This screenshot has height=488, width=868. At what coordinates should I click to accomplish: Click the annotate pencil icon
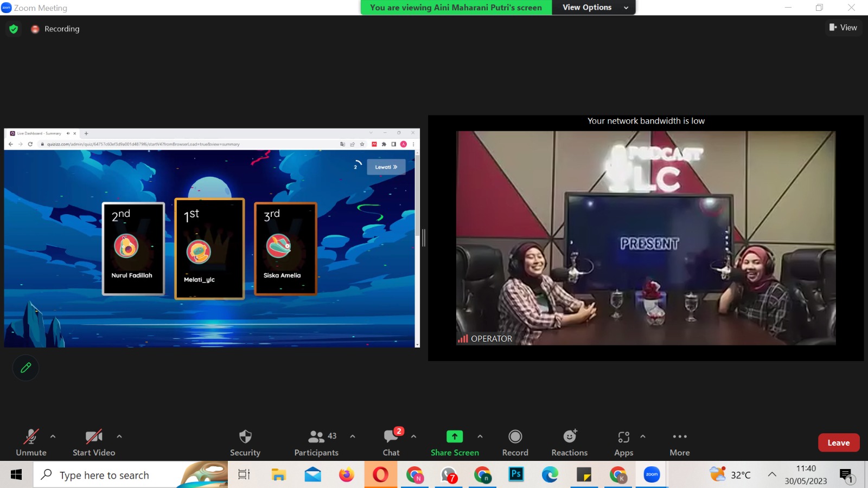click(25, 368)
